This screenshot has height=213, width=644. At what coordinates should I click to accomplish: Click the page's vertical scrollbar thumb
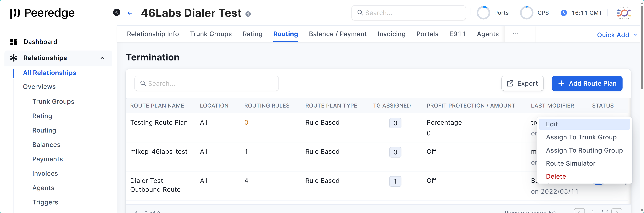pos(641,48)
